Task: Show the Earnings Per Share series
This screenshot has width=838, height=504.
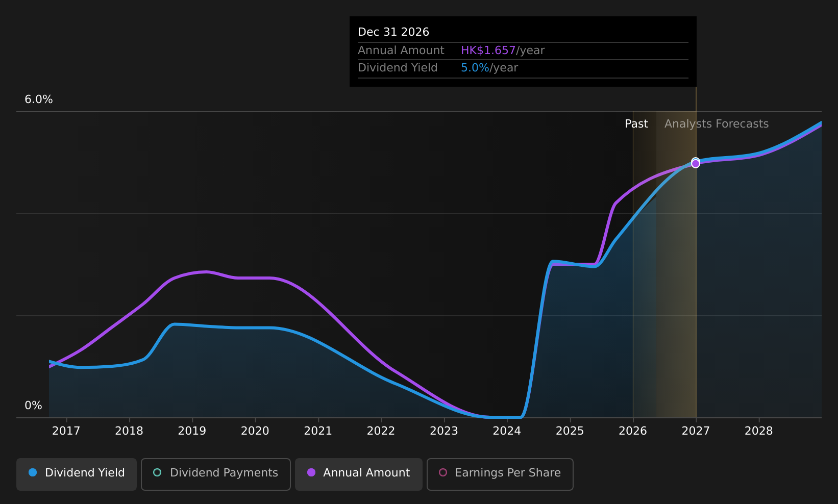Action: [x=500, y=474]
